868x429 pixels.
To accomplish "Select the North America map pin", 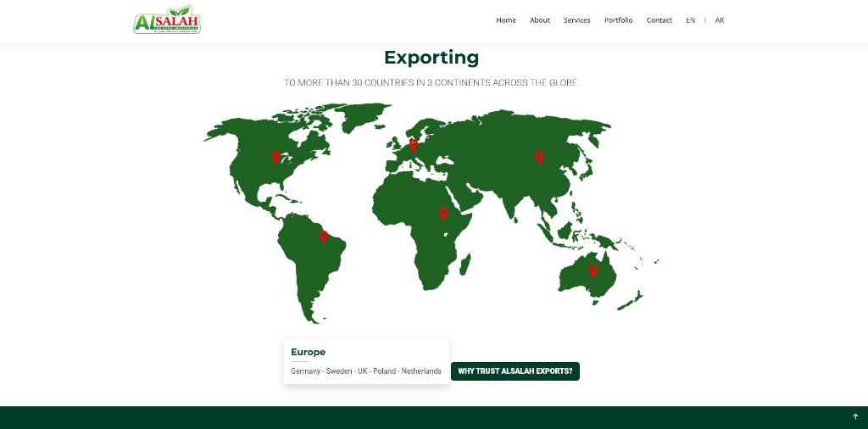I will 275,157.
